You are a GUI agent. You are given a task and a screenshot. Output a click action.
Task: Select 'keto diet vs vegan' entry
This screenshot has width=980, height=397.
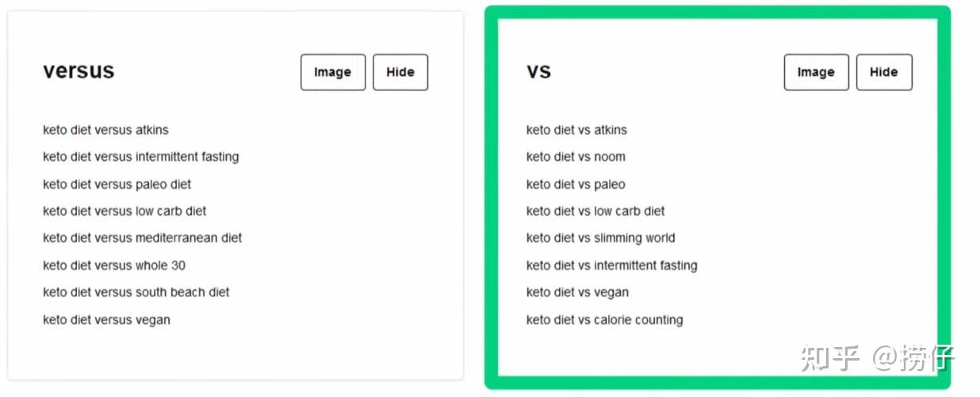[577, 292]
